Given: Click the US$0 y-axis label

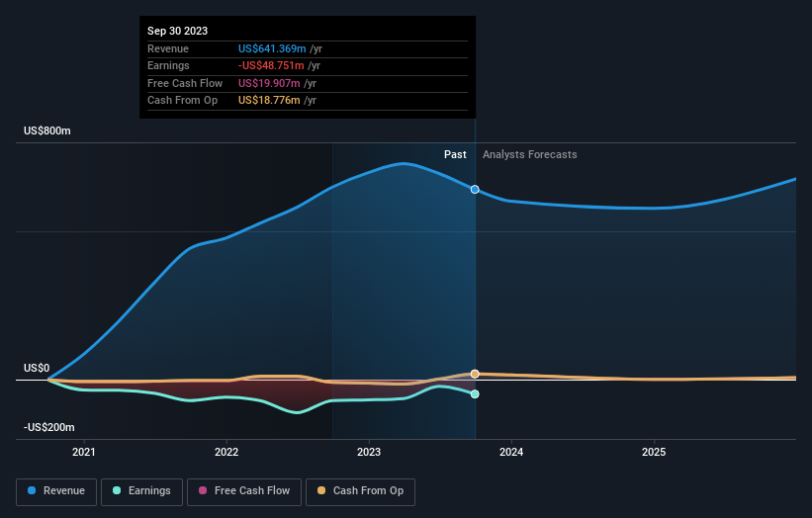Looking at the screenshot, I should coord(37,368).
